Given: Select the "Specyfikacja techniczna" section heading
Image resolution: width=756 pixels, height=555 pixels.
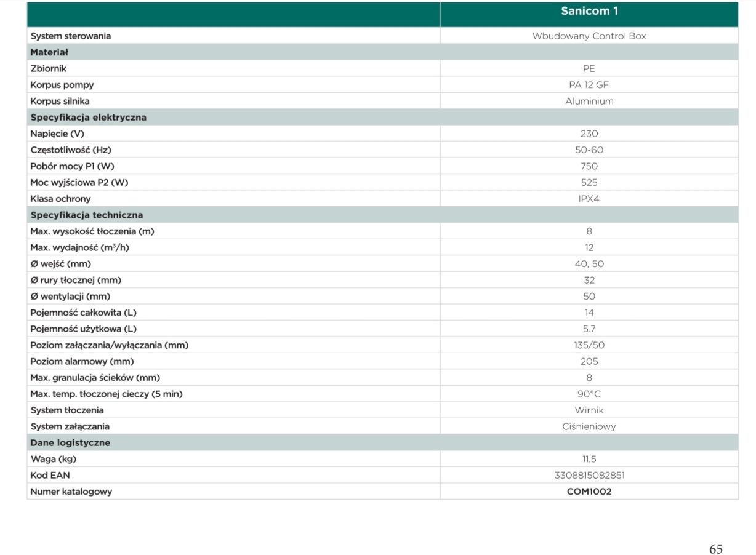Looking at the screenshot, I should (x=87, y=215).
